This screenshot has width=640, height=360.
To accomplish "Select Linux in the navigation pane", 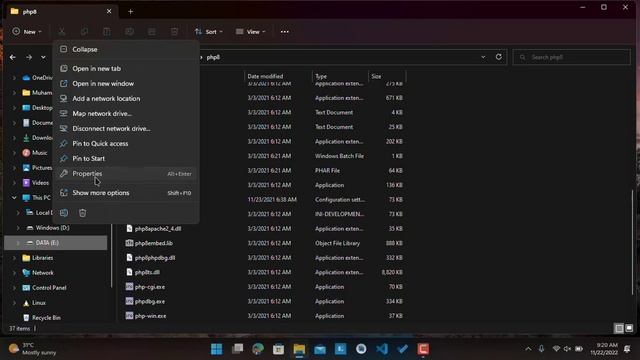I will tap(38, 303).
